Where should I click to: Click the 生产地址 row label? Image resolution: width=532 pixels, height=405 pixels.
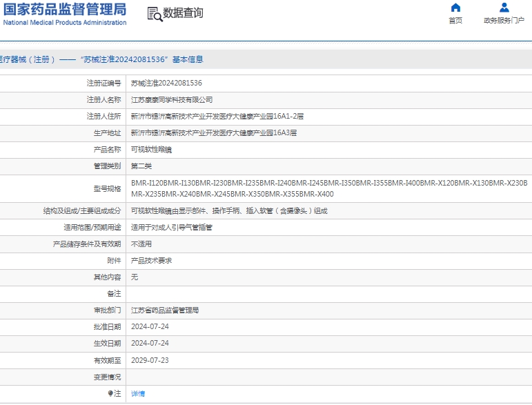(107, 133)
